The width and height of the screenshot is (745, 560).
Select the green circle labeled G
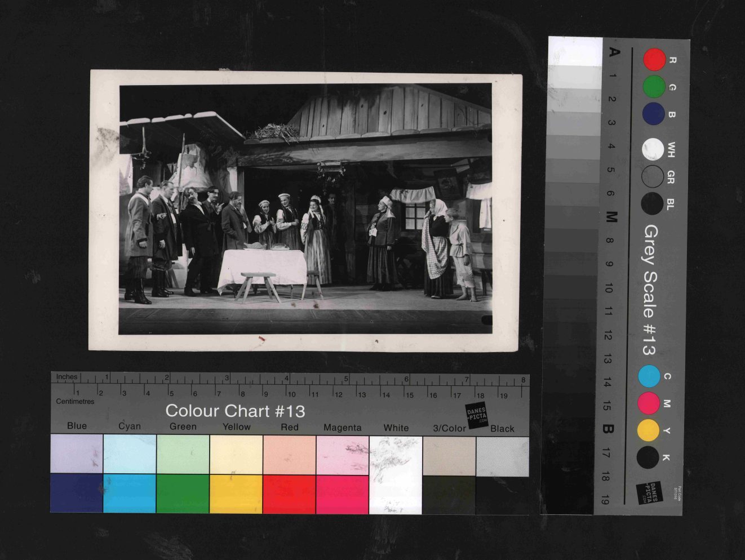tap(654, 87)
